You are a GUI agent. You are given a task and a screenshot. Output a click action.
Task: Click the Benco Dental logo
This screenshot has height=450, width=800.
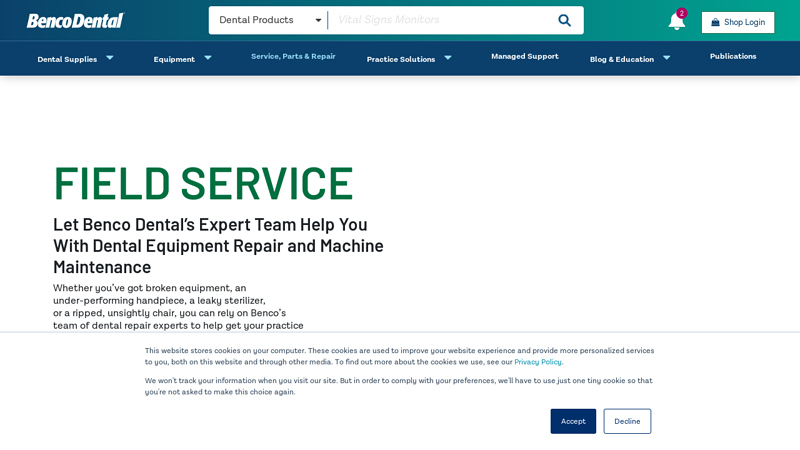click(75, 21)
